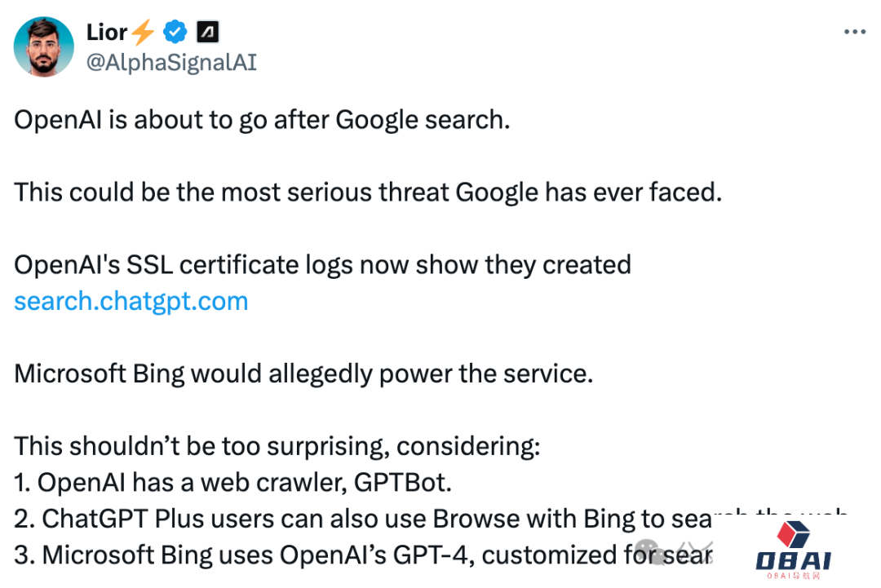Click list item 1 about GPTBot crawler
Viewport: 881px width, 588px height.
(x=232, y=482)
